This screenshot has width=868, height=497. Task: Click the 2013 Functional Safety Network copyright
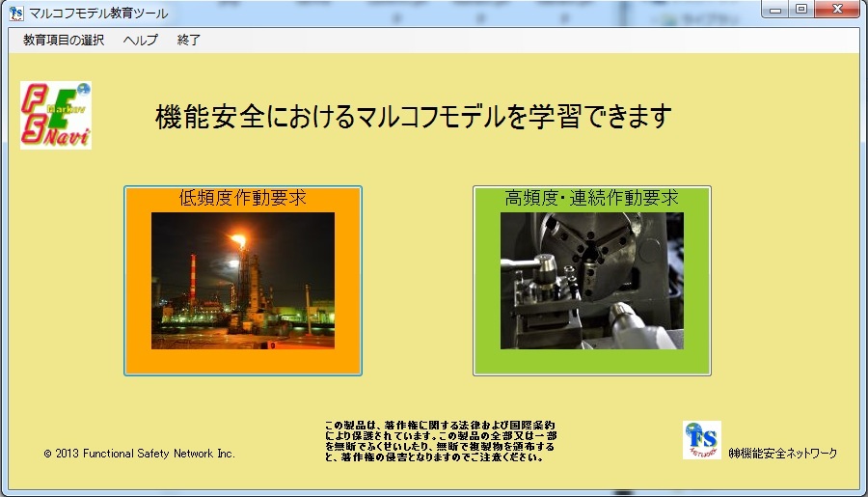click(x=140, y=454)
